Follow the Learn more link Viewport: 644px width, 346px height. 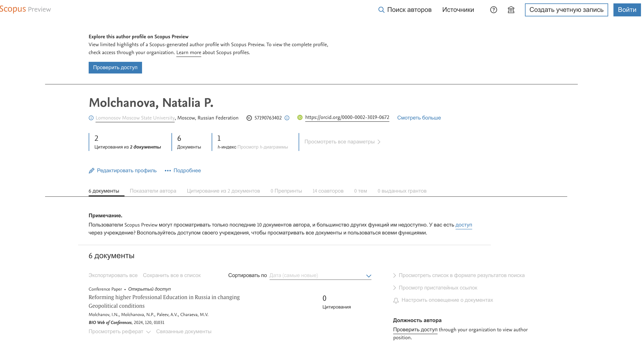189,52
